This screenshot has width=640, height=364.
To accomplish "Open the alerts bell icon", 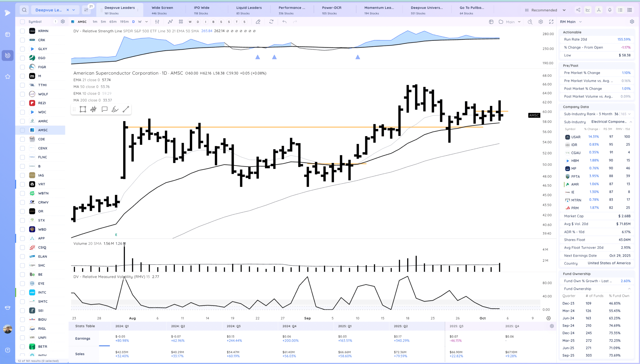I will [x=610, y=10].
